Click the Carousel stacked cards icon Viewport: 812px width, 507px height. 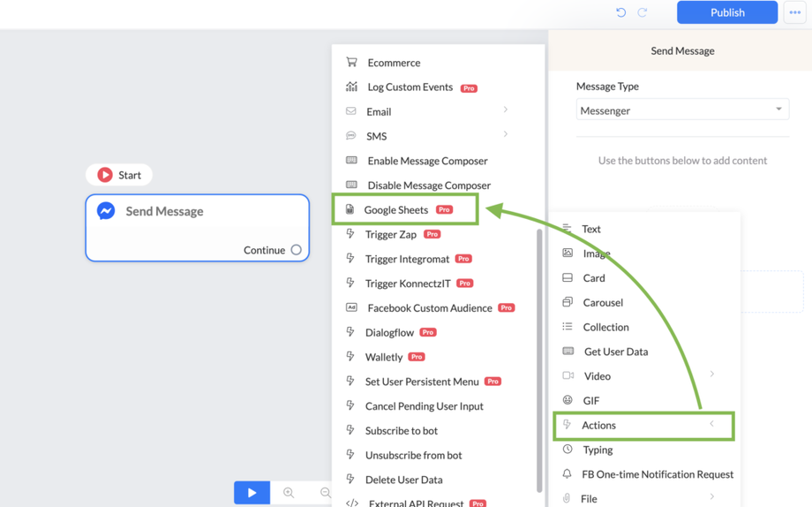point(568,302)
